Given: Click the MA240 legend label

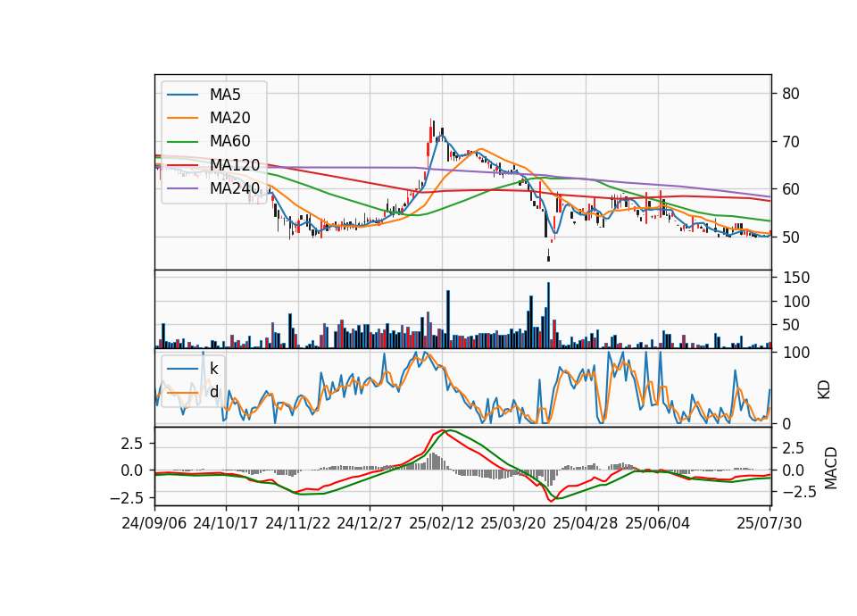Looking at the screenshot, I should coord(235,189).
